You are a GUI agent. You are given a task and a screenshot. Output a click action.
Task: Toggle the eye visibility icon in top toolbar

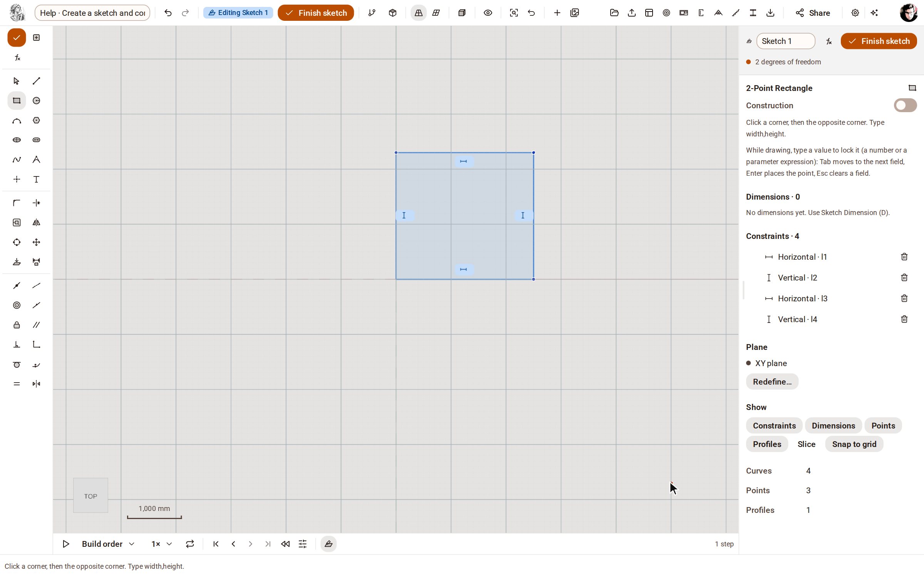click(x=488, y=13)
